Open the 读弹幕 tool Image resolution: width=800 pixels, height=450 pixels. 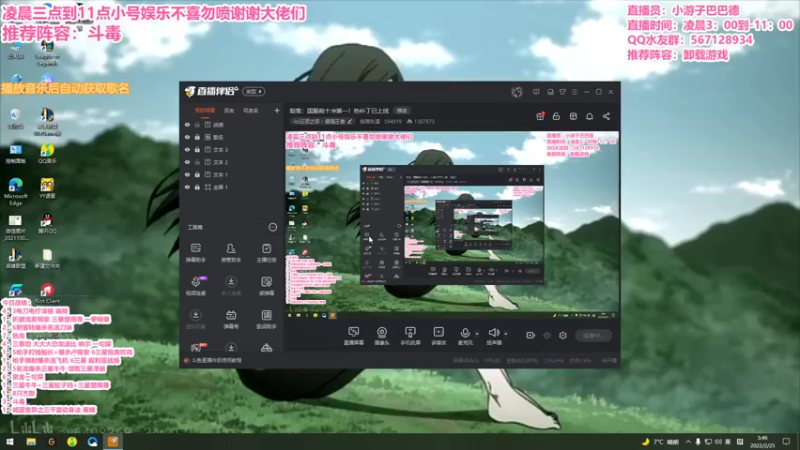tap(266, 286)
